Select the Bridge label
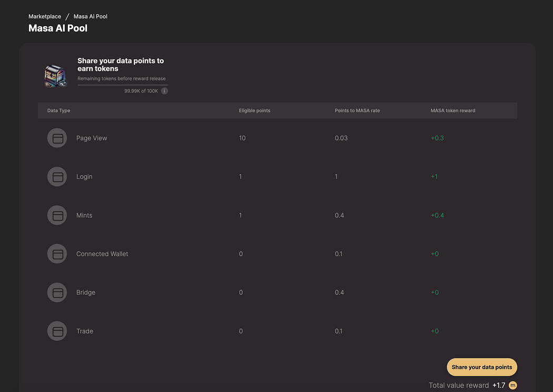Screen dimensions: 553x392 (86, 293)
